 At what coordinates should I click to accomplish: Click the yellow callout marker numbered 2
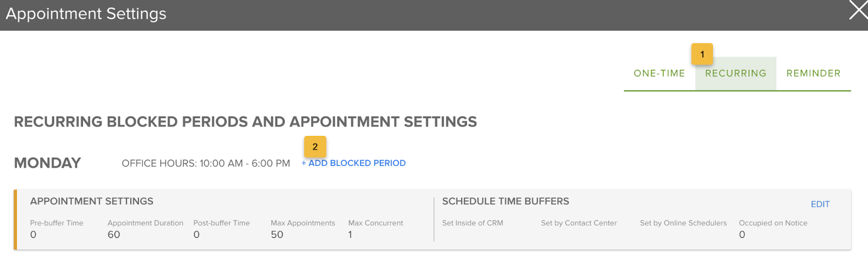click(x=315, y=147)
